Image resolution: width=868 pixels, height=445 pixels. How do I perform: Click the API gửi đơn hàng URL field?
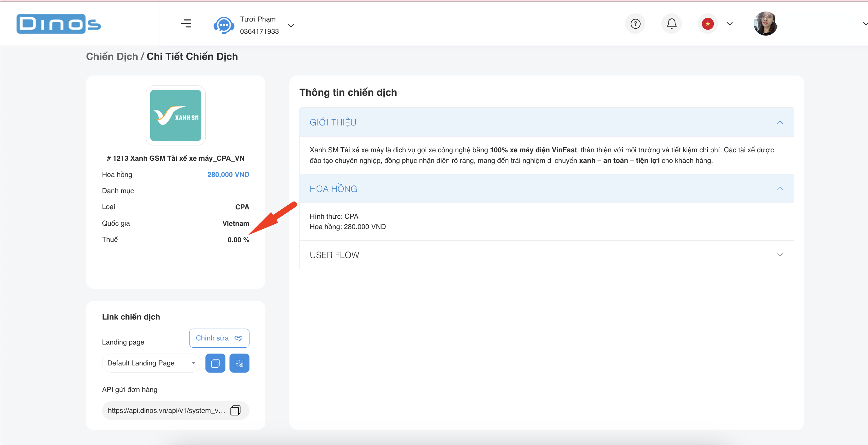pos(166,410)
